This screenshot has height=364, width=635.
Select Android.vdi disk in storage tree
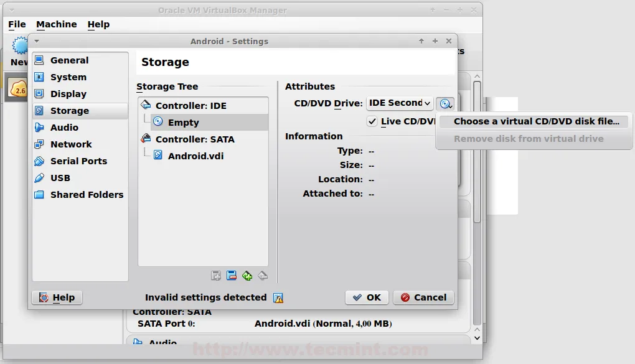click(x=195, y=156)
